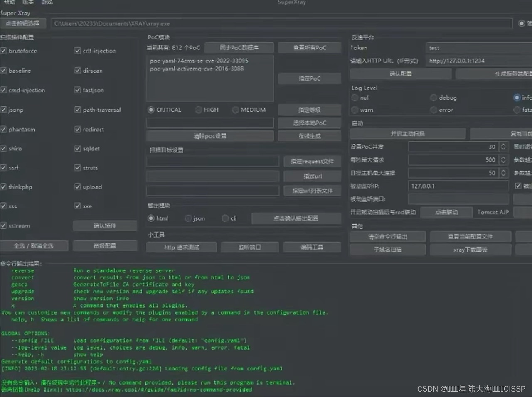The image size is (532, 397).
Task: Click the 查看所有PoC button
Action: 310,48
